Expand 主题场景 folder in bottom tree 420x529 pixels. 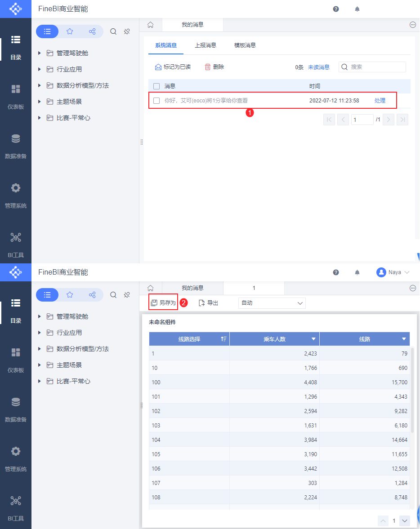coord(40,365)
